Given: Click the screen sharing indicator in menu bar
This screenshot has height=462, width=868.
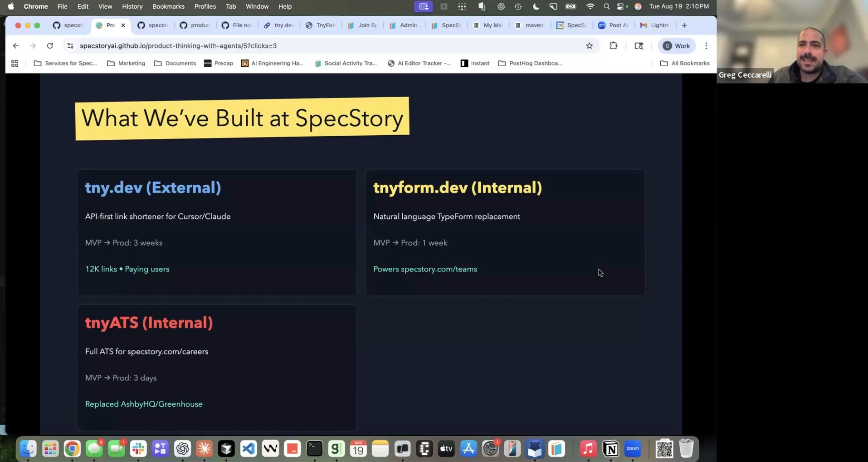Looking at the screenshot, I should click(424, 6).
